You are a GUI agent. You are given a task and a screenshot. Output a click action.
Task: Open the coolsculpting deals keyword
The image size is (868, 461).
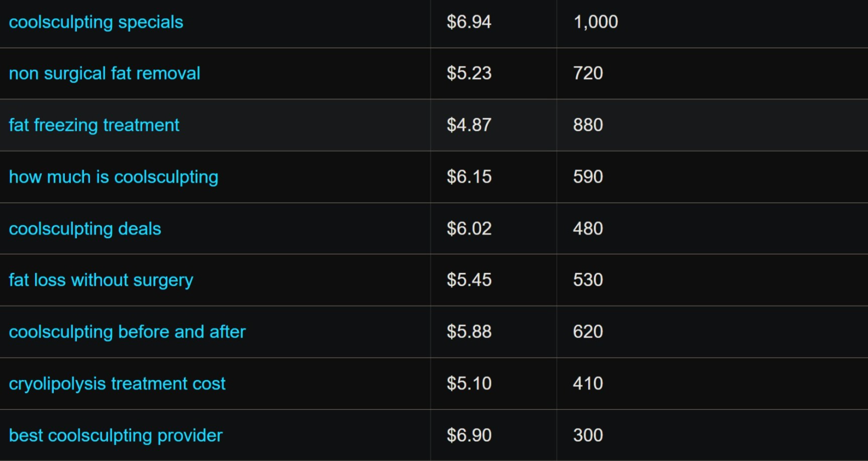85,229
